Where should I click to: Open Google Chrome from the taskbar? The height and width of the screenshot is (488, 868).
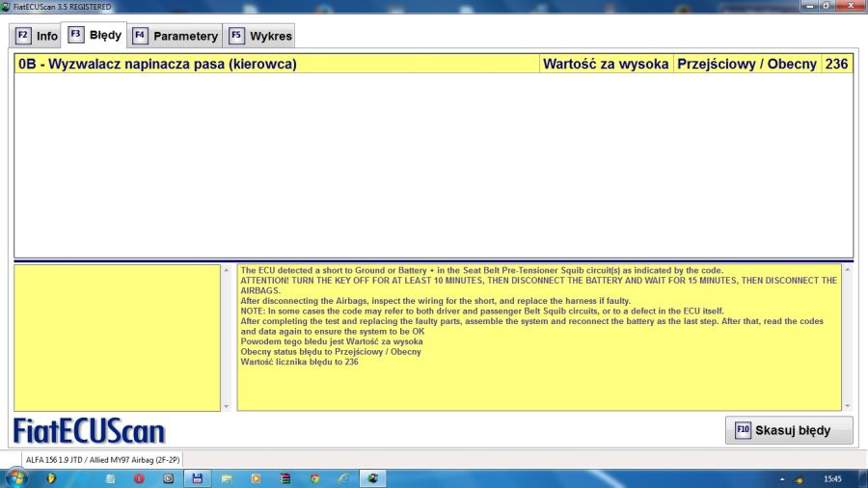click(314, 478)
